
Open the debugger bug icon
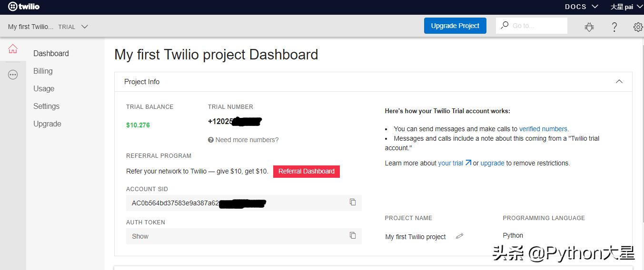tap(589, 27)
